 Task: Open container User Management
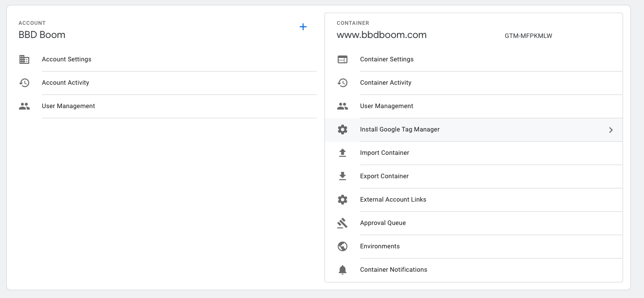[386, 106]
